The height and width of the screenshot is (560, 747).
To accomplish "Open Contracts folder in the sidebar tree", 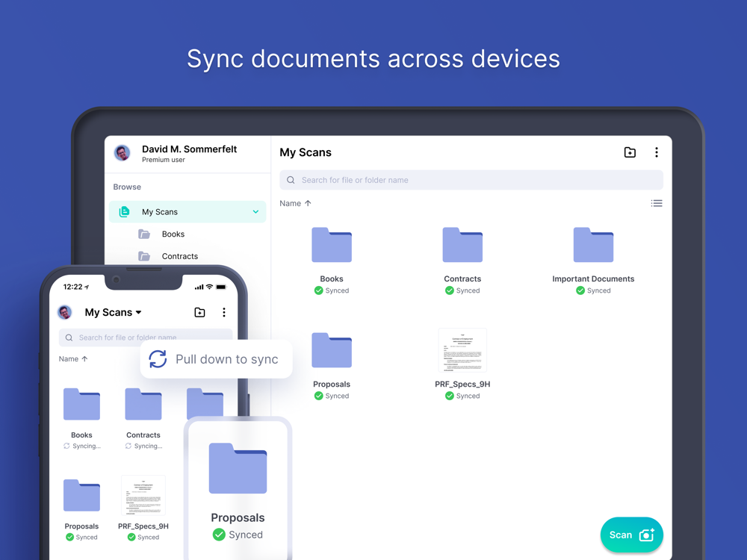I will (x=168, y=256).
